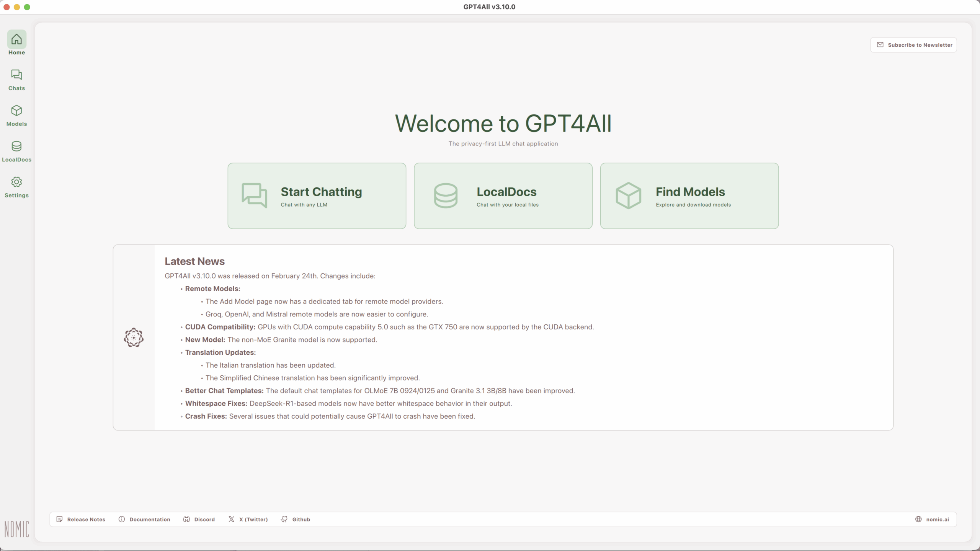Click the 'Remote Models:' news bullet
This screenshot has width=980, height=551.
tap(212, 289)
